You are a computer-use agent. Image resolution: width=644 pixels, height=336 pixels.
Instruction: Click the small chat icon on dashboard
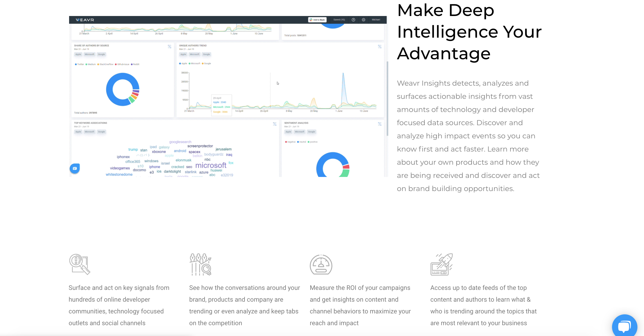(x=75, y=168)
